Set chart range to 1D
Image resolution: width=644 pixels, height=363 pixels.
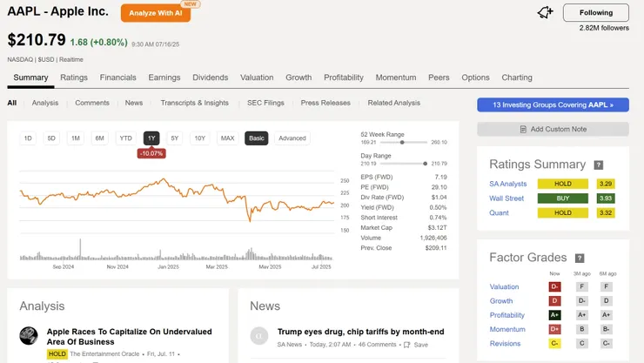pyautogui.click(x=28, y=138)
